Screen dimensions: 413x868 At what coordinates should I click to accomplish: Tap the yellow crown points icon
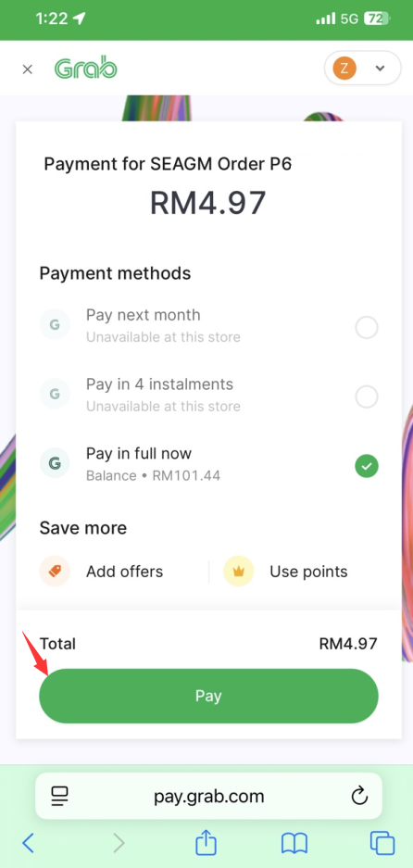pyautogui.click(x=239, y=572)
